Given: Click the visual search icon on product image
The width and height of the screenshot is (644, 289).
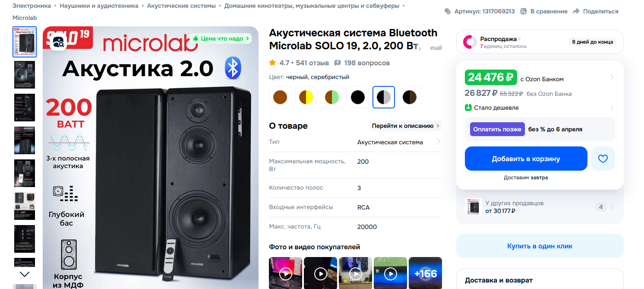Looking at the screenshot, I should tap(58, 42).
